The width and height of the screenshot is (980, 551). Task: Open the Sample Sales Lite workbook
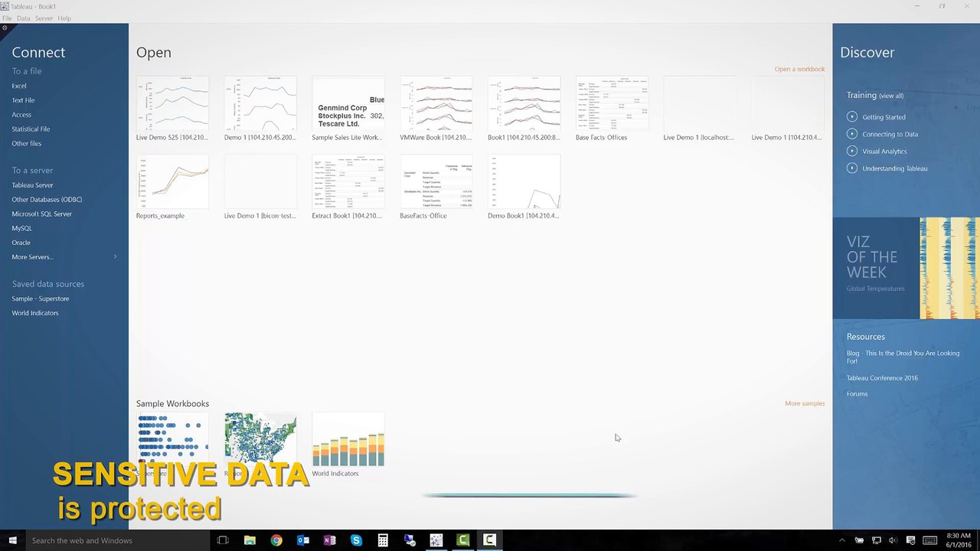tap(348, 109)
